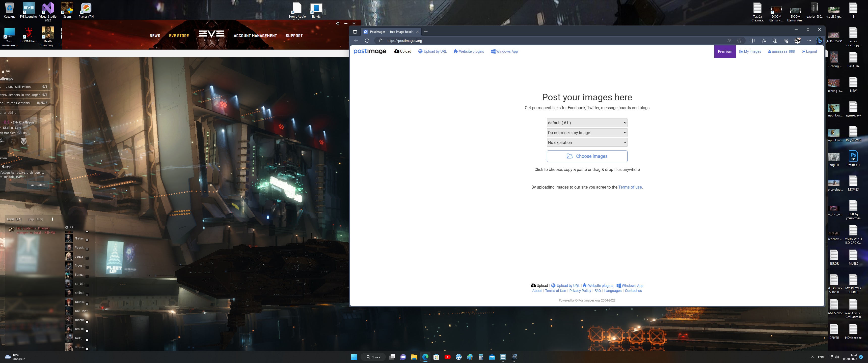Add a new chat channel tab with plus
Image resolution: width=868 pixels, height=363 pixels.
[52, 219]
